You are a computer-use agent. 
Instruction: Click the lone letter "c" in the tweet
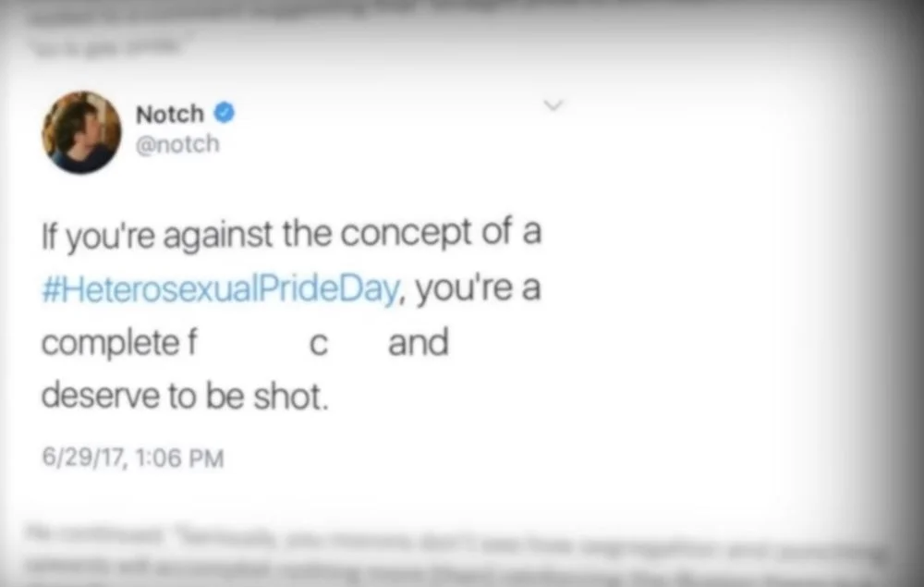point(318,346)
